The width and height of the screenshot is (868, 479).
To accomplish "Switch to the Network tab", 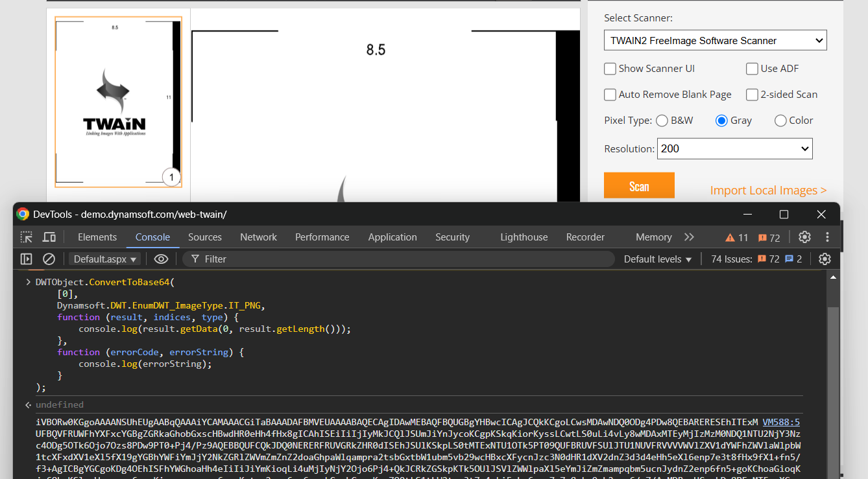I will (x=258, y=237).
